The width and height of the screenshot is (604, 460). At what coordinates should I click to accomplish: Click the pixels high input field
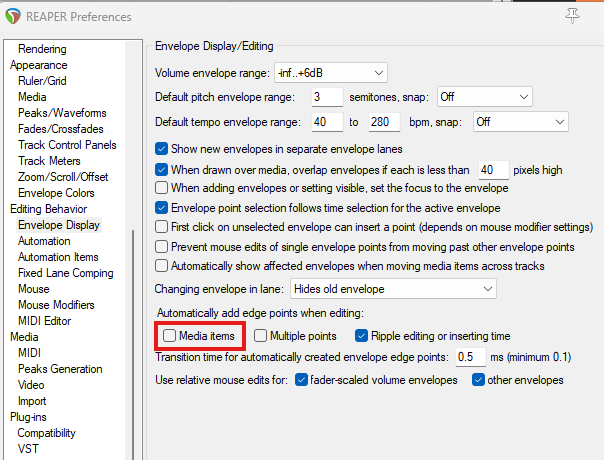[x=494, y=170]
